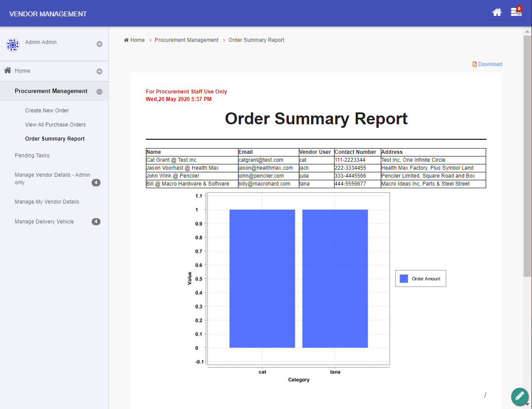This screenshot has height=409, width=532.
Task: Click the PDF icon beside Download
Action: [475, 64]
